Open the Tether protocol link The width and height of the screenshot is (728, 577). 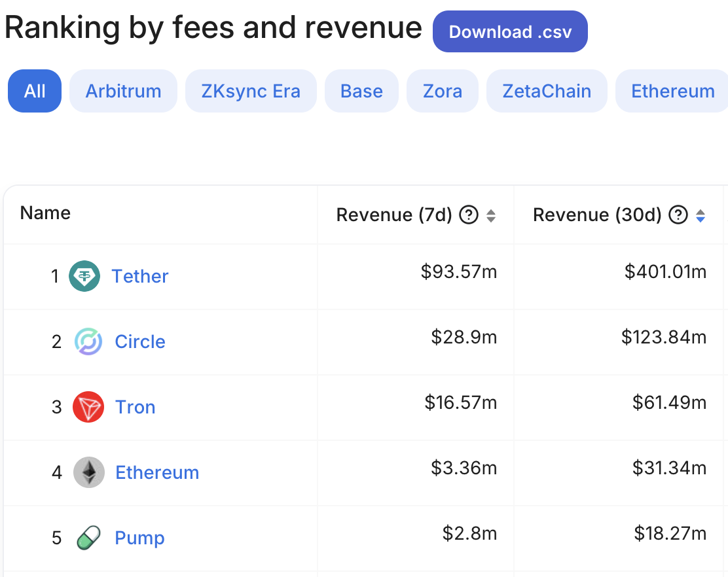[x=139, y=276]
